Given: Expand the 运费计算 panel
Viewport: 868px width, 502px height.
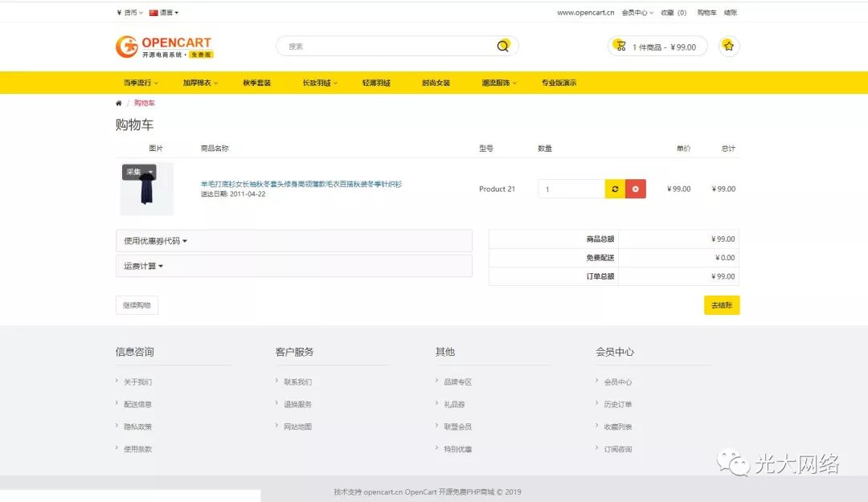Looking at the screenshot, I should point(143,267).
